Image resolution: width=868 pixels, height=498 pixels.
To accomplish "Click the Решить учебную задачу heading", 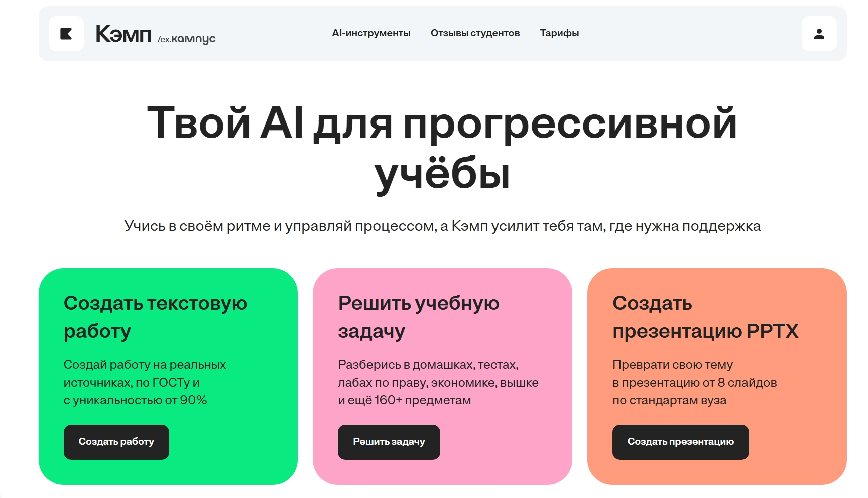I will tap(418, 317).
